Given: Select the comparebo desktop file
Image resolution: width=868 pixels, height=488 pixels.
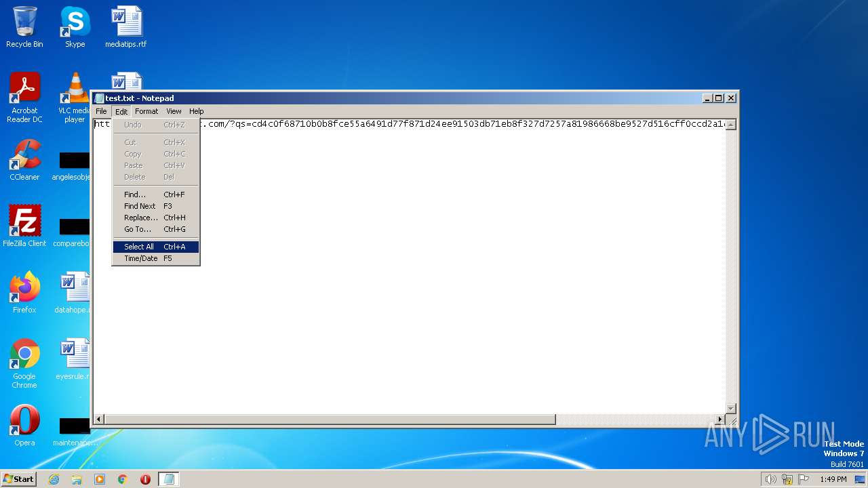Looking at the screenshot, I should pyautogui.click(x=73, y=232).
